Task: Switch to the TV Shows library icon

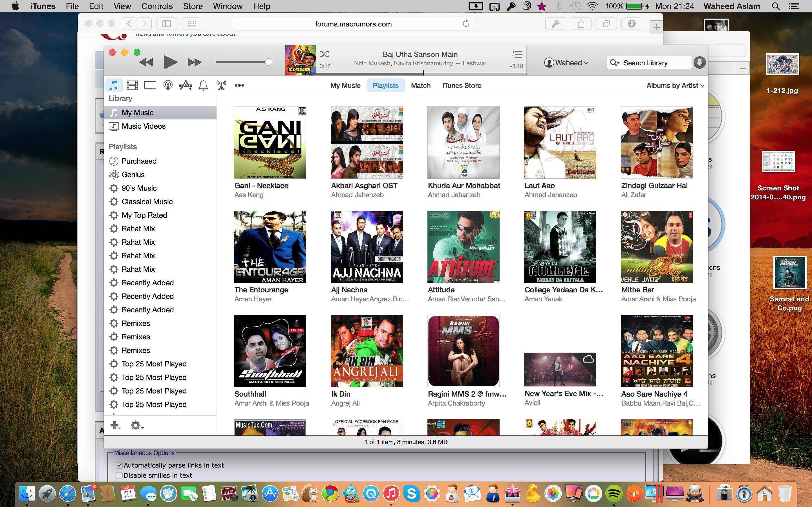Action: tap(150, 85)
